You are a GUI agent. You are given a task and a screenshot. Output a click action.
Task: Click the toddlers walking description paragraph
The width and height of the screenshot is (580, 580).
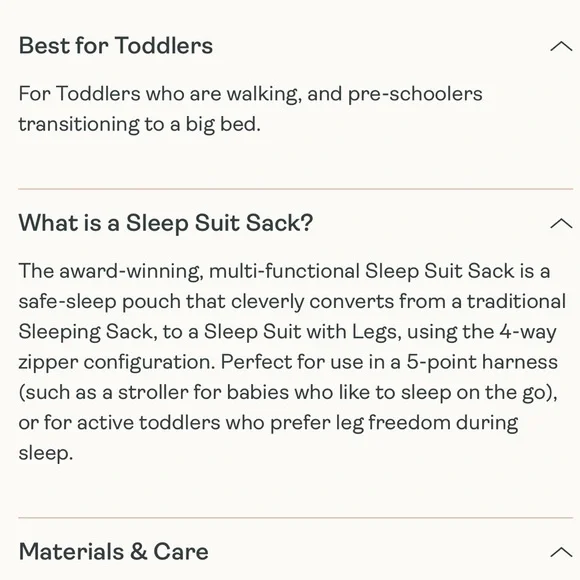250,109
